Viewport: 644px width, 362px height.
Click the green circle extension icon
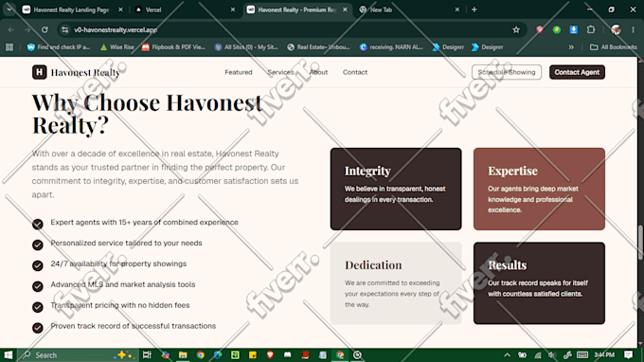click(x=557, y=29)
